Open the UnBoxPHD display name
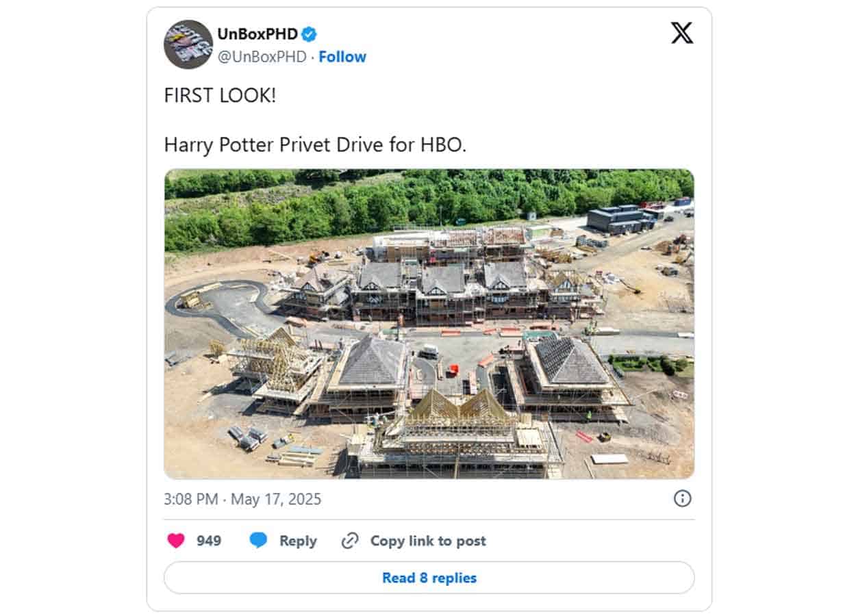Image resolution: width=856 pixels, height=616 pixels. tap(257, 34)
